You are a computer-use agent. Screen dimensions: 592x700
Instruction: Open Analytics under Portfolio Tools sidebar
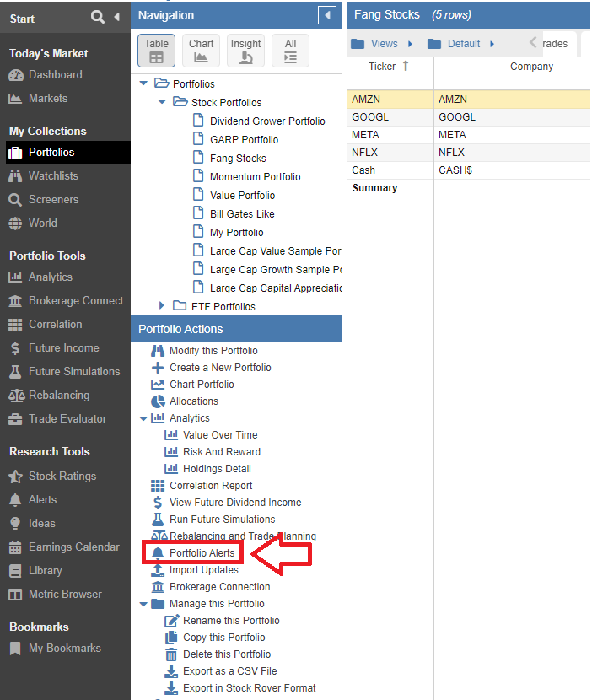pos(40,277)
